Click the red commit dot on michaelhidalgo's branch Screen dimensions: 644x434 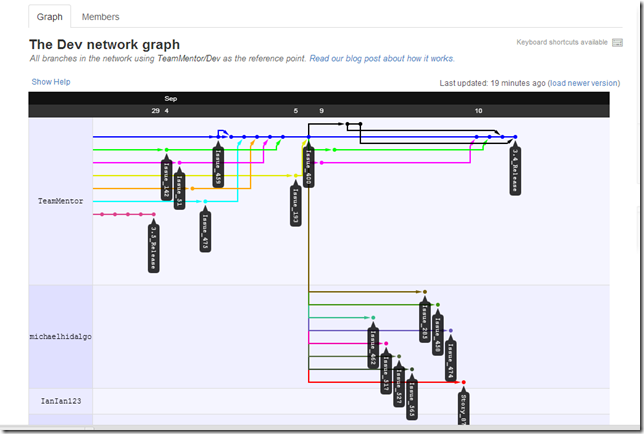pos(463,382)
